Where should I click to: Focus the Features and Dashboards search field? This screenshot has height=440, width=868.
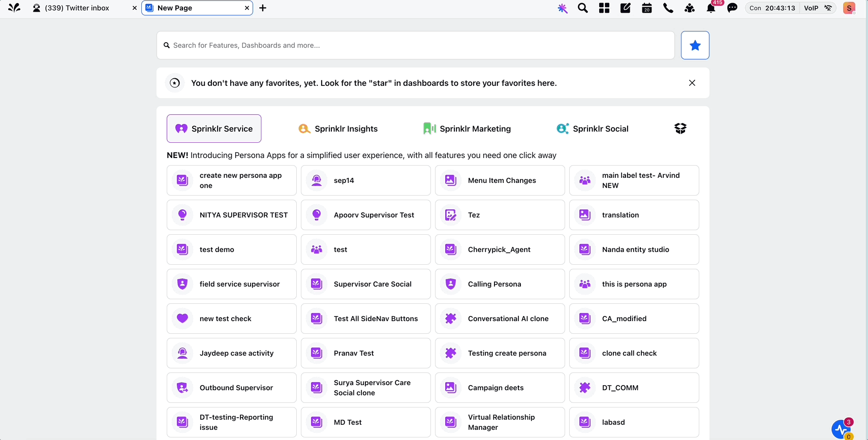point(415,45)
